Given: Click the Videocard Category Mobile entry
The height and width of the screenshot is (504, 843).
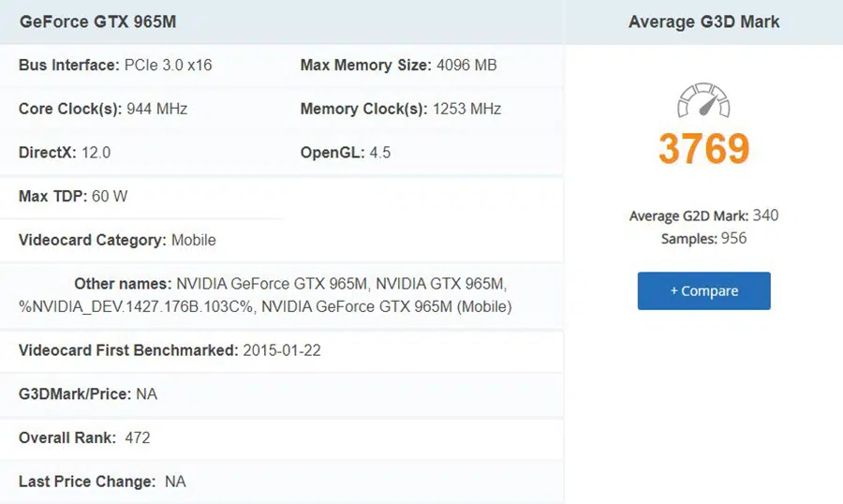Looking at the screenshot, I should tap(117, 241).
